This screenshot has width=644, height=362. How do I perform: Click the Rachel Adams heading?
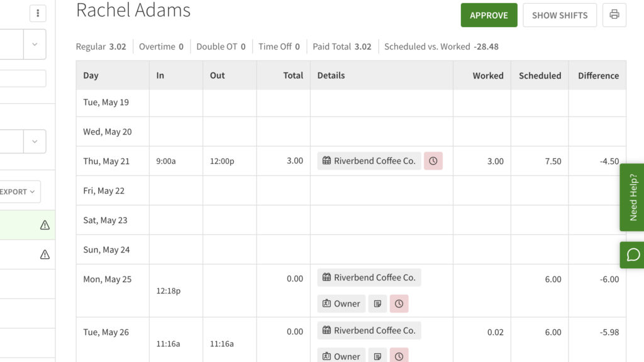tap(133, 10)
